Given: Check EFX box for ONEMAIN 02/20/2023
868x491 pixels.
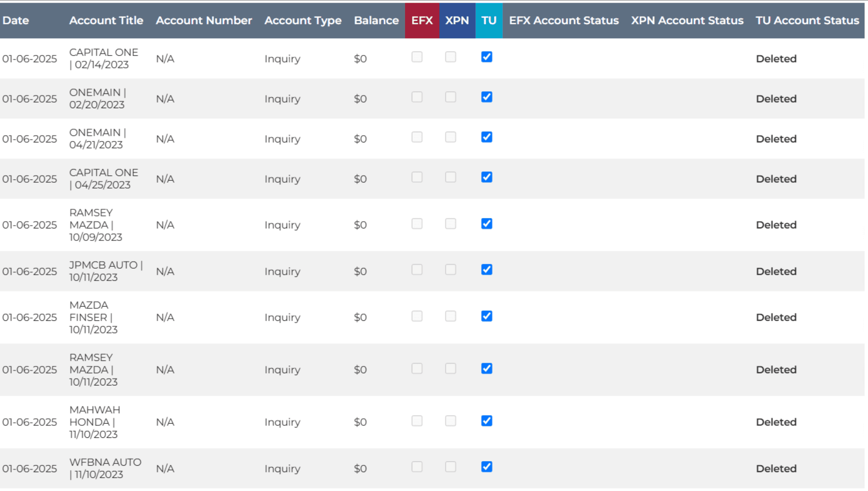Looking at the screenshot, I should point(417,97).
